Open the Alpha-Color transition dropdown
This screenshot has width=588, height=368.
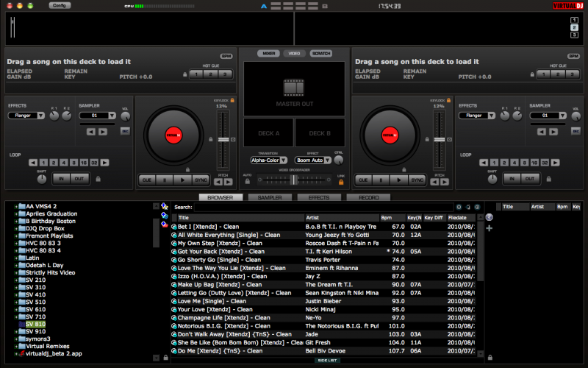tap(268, 160)
